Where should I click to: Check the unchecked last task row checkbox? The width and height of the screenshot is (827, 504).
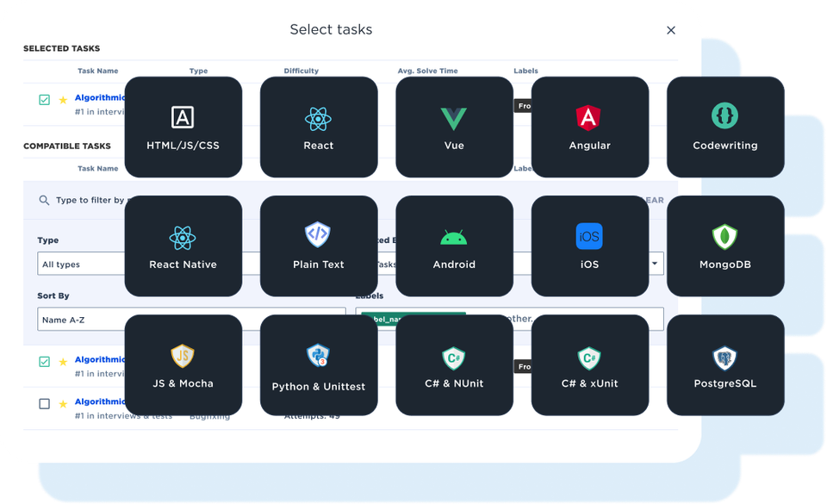[x=45, y=403]
